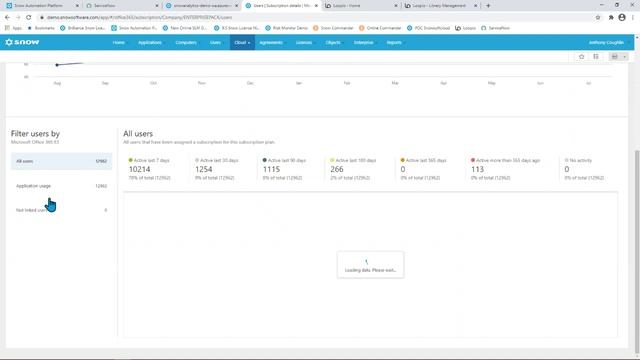Open the Brilliance Snow bookmark
The height and width of the screenshot is (360, 640).
click(82, 28)
